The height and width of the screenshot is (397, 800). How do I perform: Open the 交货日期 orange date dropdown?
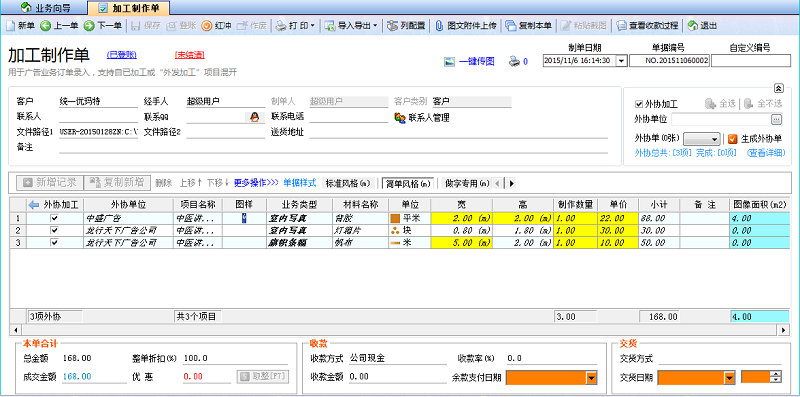coord(730,378)
